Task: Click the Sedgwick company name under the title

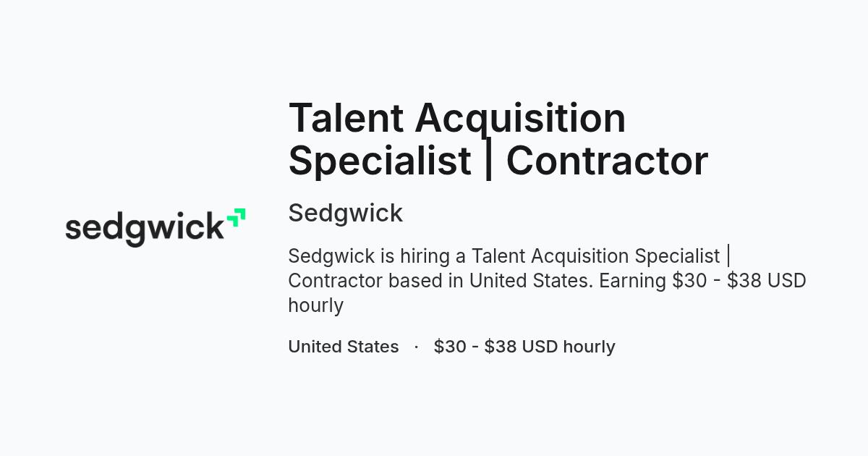Action: point(346,213)
